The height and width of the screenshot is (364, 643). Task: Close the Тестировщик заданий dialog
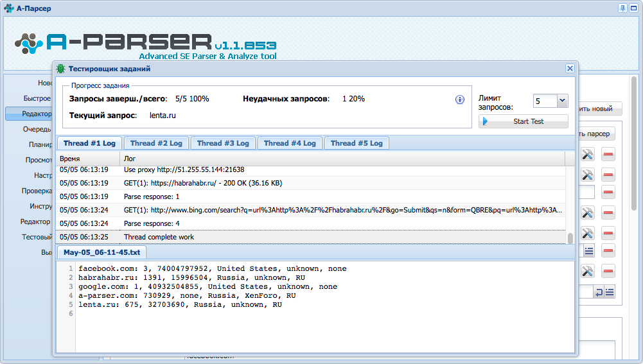pos(570,69)
